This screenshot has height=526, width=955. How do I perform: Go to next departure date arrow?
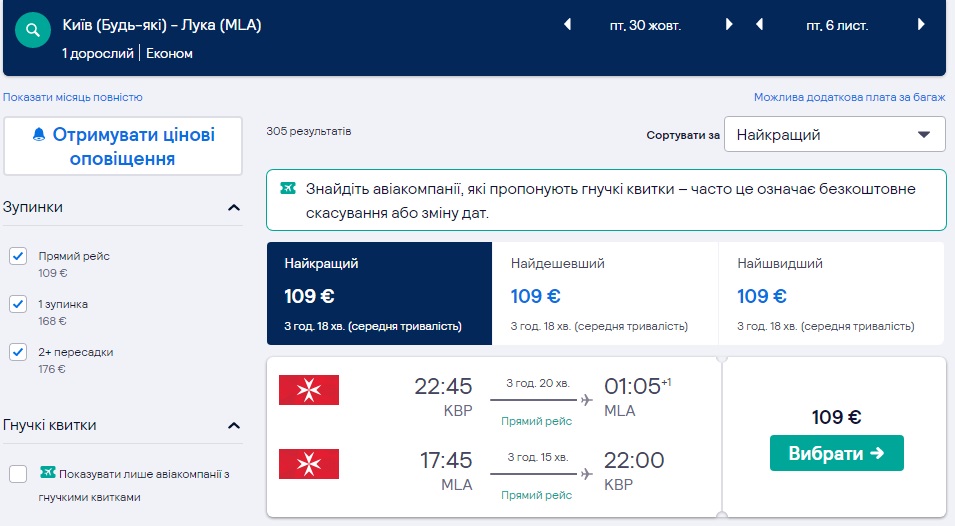729,25
